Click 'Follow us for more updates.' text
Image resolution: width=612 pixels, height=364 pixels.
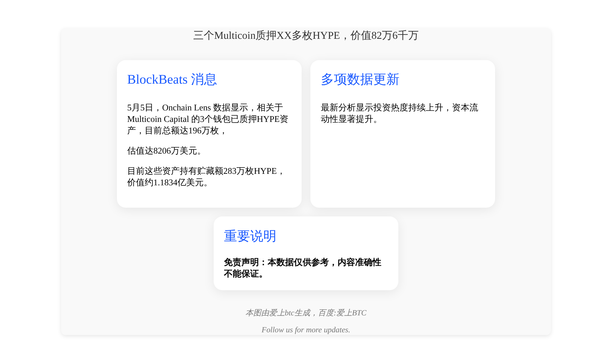click(306, 330)
